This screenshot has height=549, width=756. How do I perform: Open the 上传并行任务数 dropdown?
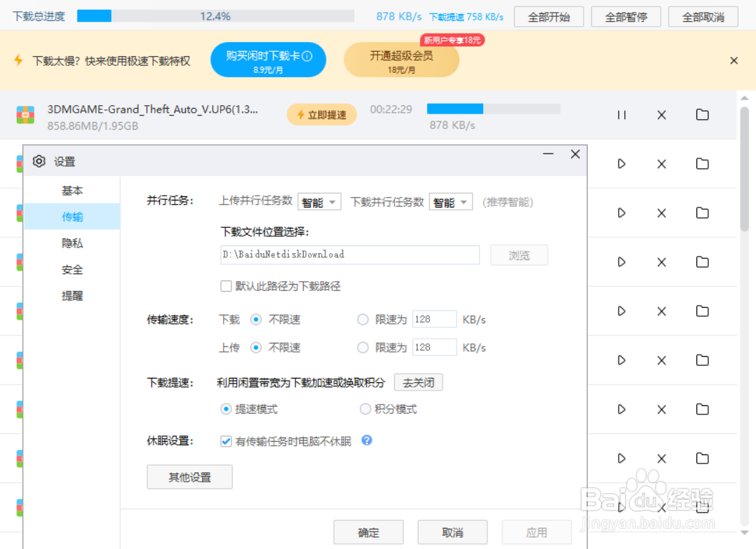pos(319,202)
